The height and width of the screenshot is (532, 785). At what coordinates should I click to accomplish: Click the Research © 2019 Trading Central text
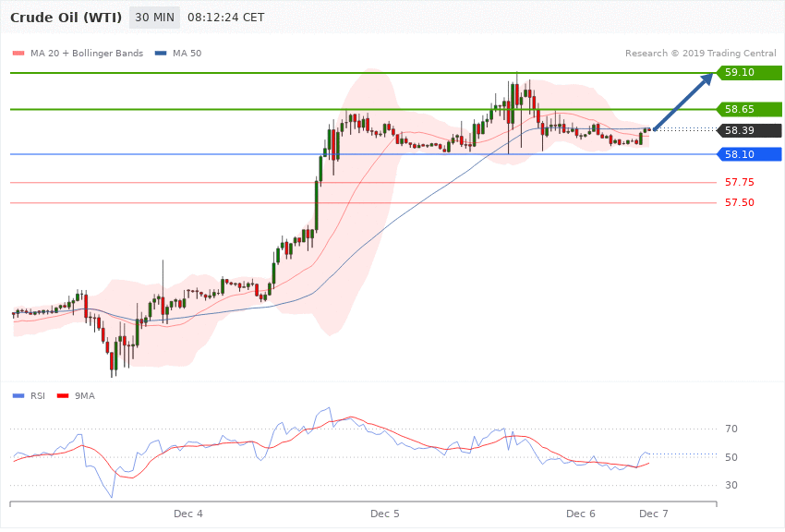click(700, 53)
